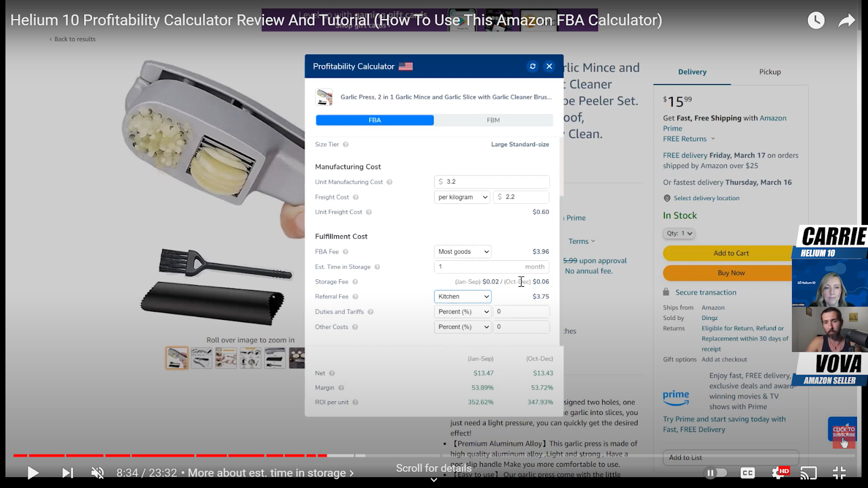
Task: Click the help icon beside Unit Freight Cost
Action: 369,212
